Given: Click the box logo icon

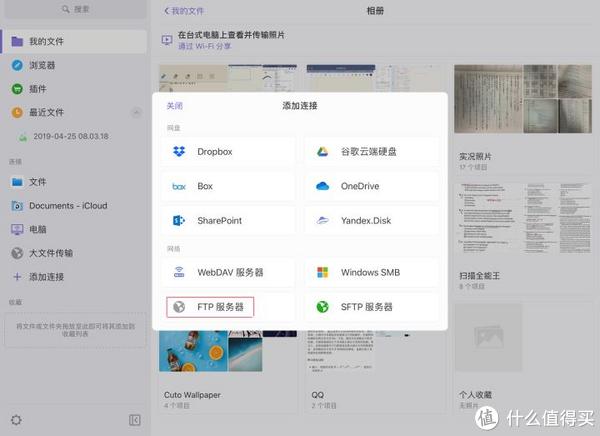Looking at the screenshot, I should click(179, 186).
